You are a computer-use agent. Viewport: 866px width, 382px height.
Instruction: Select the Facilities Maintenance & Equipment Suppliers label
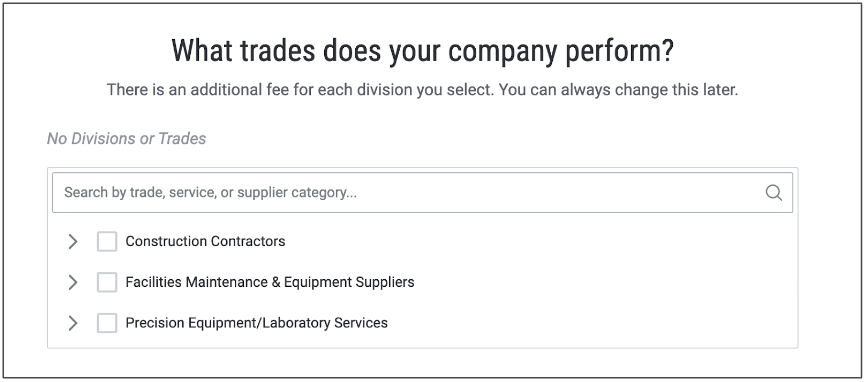270,282
